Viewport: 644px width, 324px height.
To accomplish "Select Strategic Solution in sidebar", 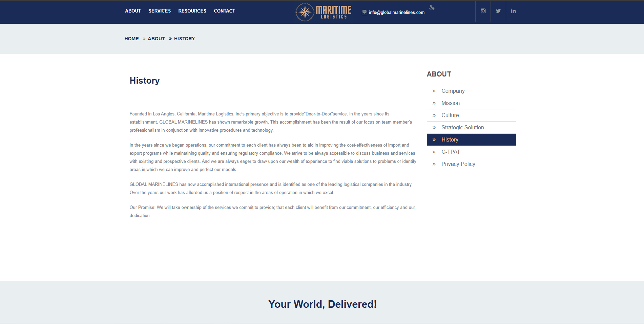I will point(462,128).
